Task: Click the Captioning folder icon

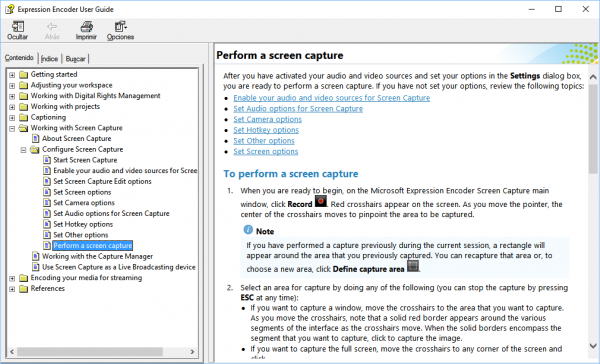Action: (24, 117)
